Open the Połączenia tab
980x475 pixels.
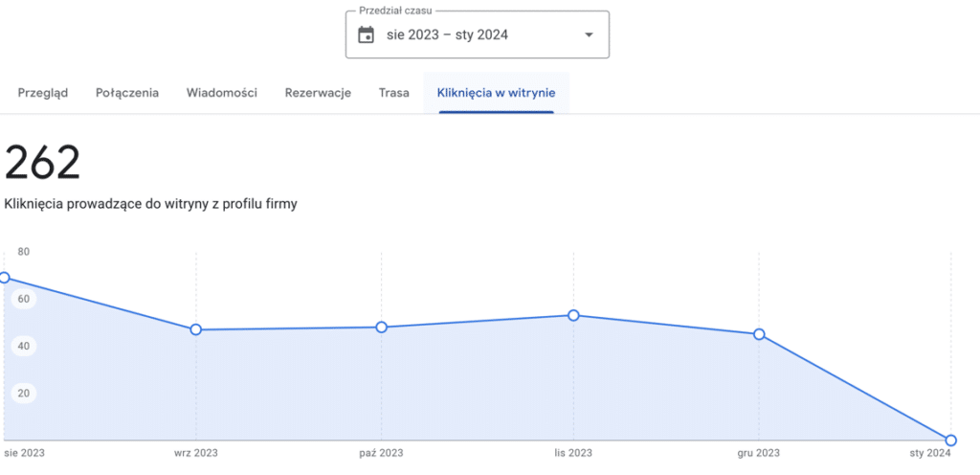[127, 93]
